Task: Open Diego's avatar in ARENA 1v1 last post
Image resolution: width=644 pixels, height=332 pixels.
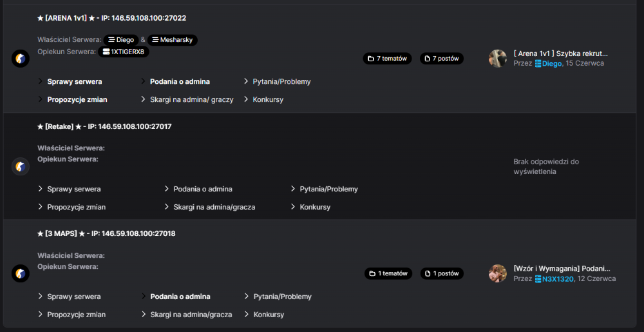Action: [x=497, y=59]
